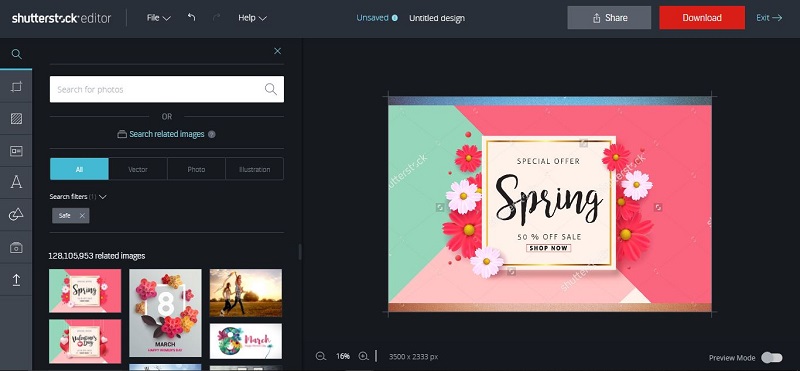Select the 8 March flowers thumbnail
This screenshot has height=371, width=800.
click(x=165, y=313)
